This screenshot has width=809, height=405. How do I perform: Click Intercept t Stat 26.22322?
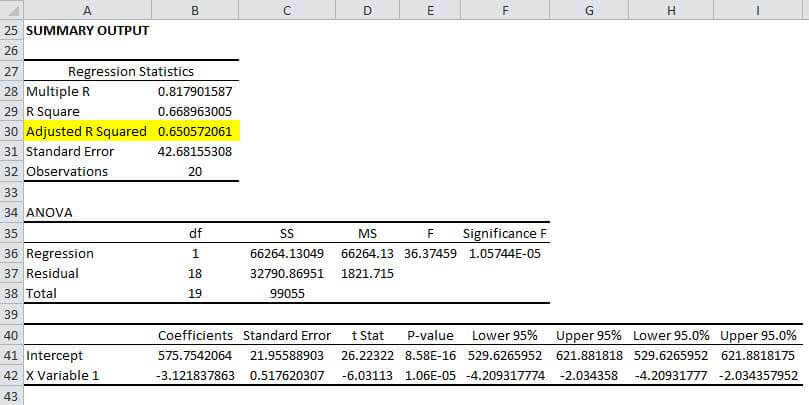(x=367, y=355)
